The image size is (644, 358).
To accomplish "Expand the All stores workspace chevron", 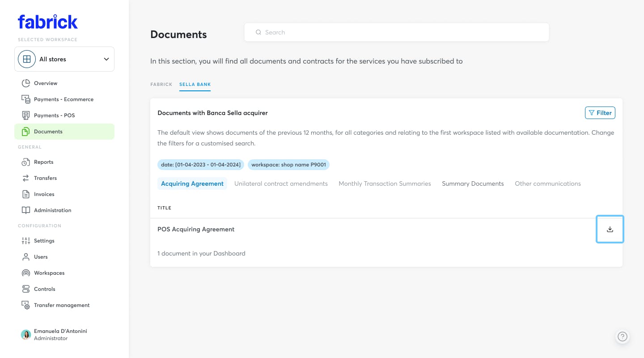I will coord(106,59).
